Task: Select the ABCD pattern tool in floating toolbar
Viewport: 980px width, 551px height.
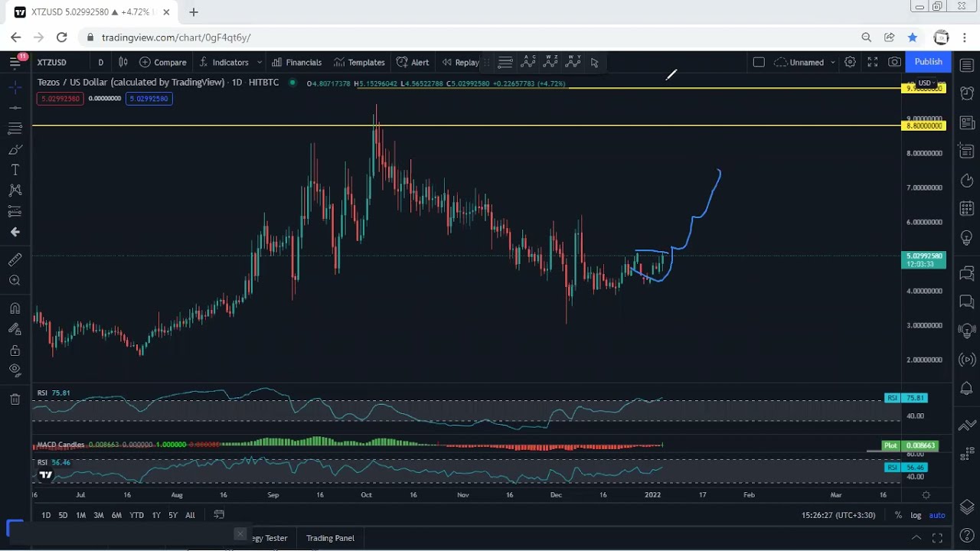Action: [528, 62]
